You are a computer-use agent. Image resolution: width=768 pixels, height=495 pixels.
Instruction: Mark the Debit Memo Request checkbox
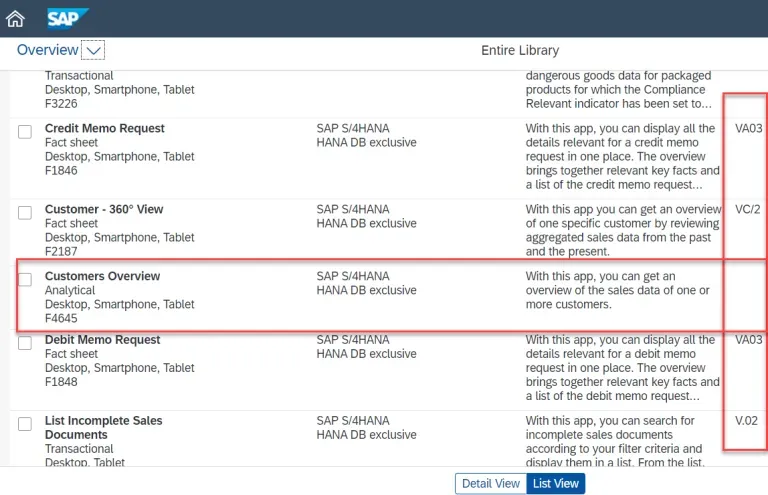25,344
